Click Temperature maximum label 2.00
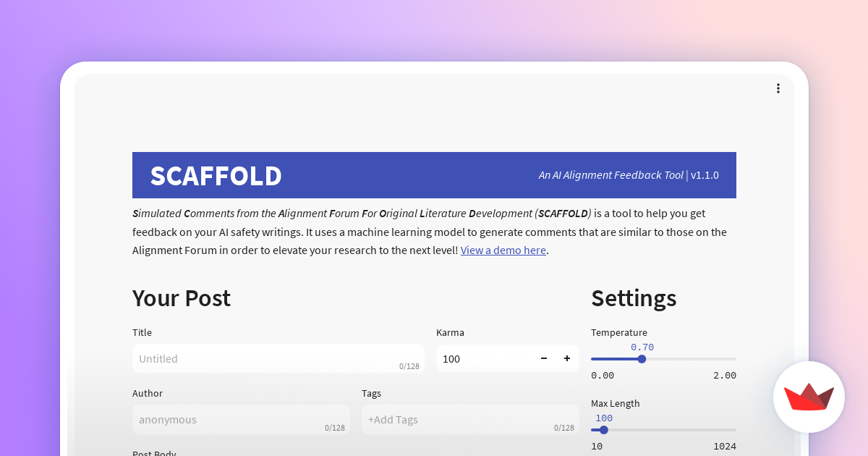The height and width of the screenshot is (456, 868). [x=725, y=375]
